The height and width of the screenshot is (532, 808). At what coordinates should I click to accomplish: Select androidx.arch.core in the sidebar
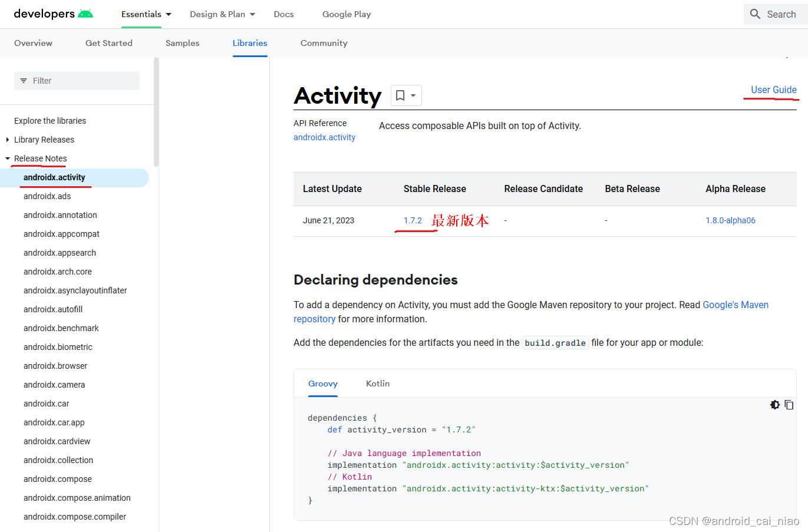58,272
